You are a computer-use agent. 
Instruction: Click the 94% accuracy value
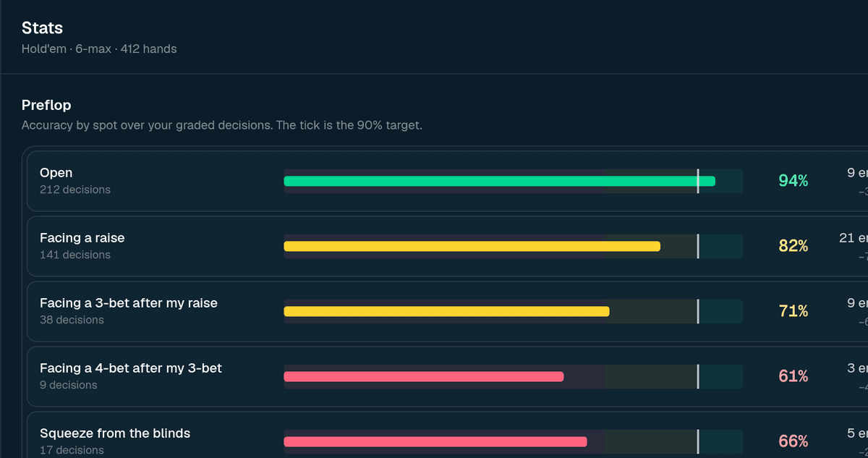793,181
